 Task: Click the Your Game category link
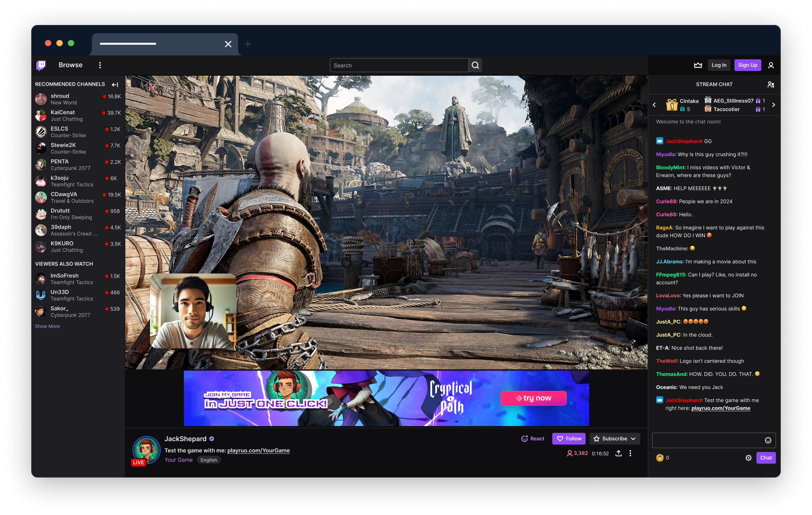pos(178,460)
